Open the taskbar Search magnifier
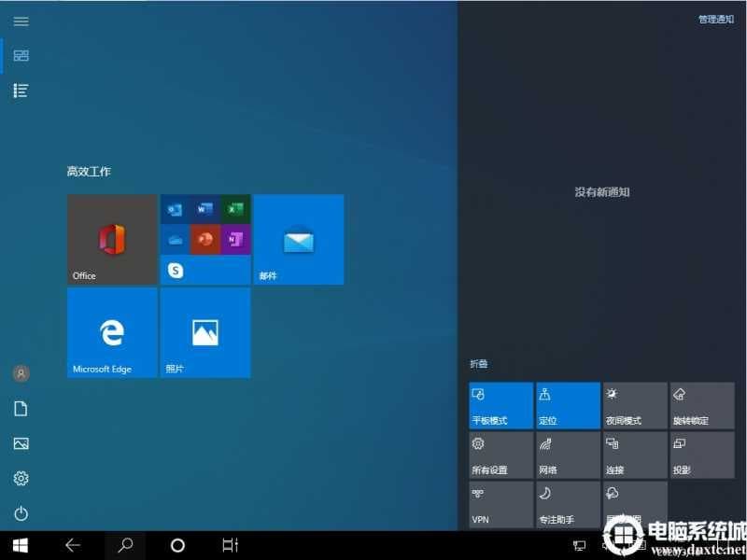The width and height of the screenshot is (747, 560). [x=125, y=545]
